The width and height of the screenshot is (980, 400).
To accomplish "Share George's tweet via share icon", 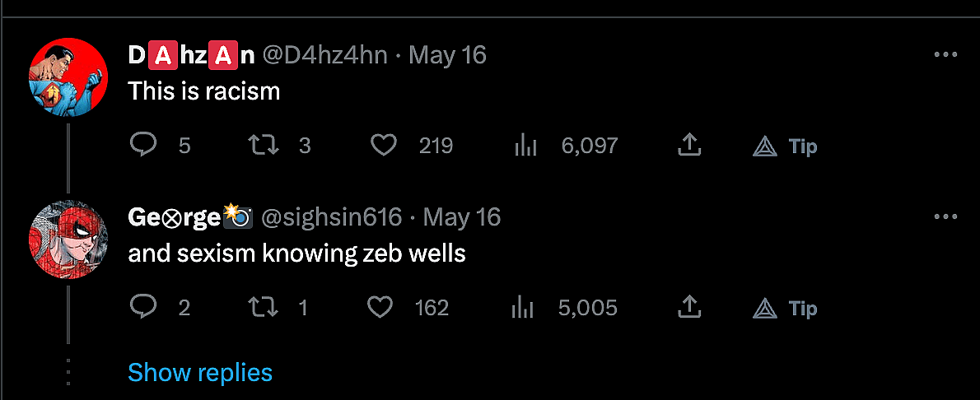I will click(688, 308).
